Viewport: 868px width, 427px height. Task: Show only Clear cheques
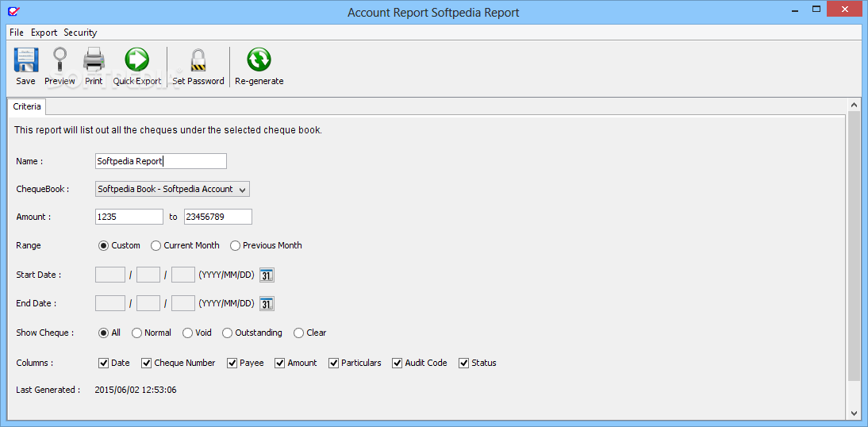click(298, 333)
